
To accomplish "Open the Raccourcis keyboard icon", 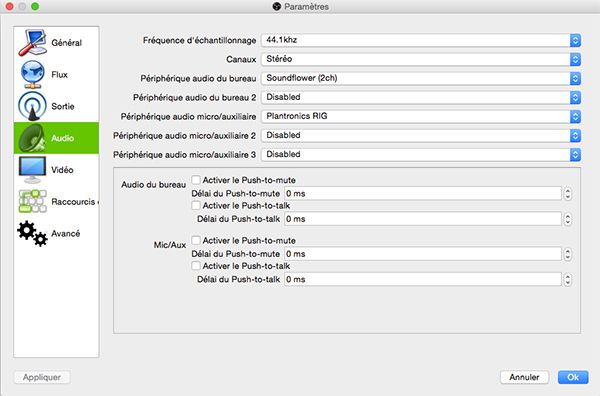I will coord(33,201).
